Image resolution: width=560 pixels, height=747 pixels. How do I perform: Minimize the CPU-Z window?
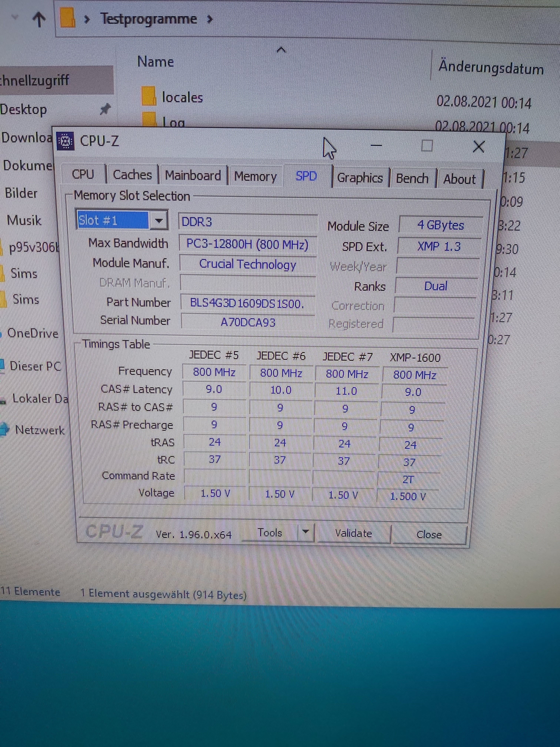click(x=376, y=146)
